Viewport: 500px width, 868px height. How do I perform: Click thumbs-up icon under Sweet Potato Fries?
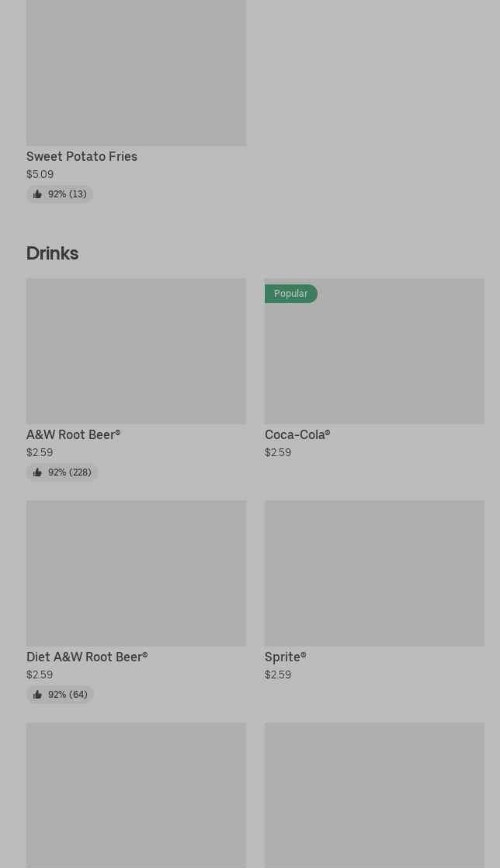pyautogui.click(x=37, y=194)
